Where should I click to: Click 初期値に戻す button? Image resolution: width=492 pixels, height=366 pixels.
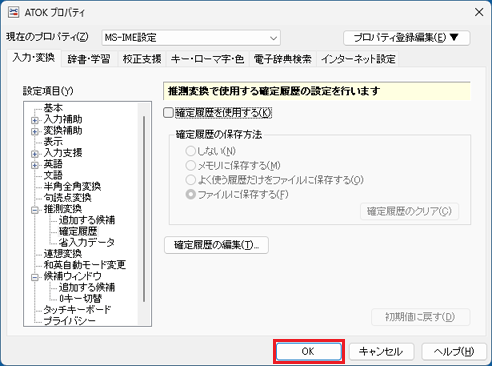pyautogui.click(x=420, y=317)
